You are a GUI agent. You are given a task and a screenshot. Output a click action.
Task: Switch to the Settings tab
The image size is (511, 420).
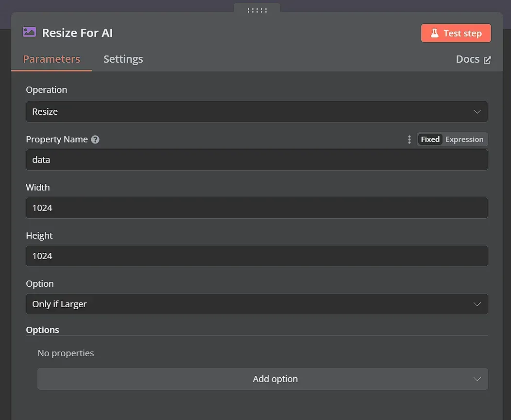point(123,58)
